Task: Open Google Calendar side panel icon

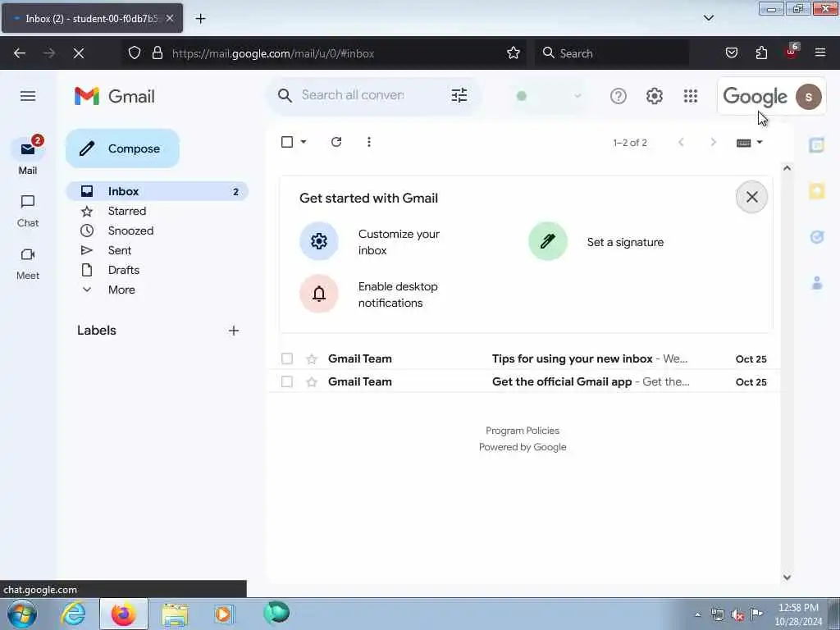Action: pyautogui.click(x=817, y=144)
